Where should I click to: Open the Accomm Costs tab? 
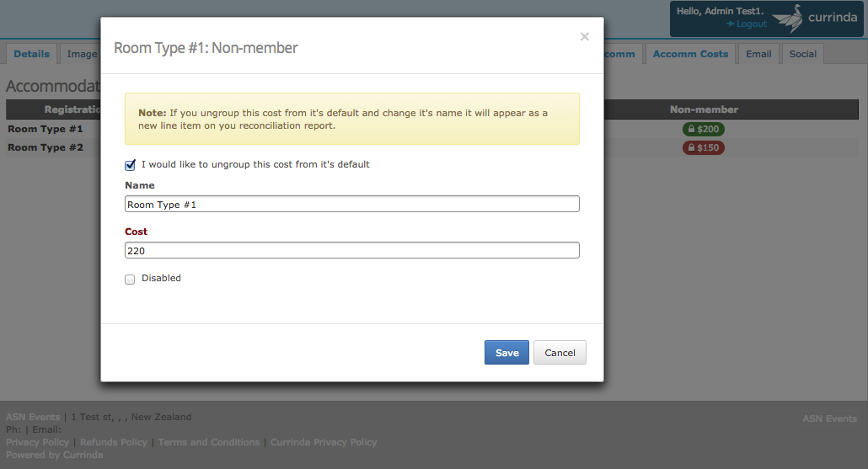tap(690, 54)
